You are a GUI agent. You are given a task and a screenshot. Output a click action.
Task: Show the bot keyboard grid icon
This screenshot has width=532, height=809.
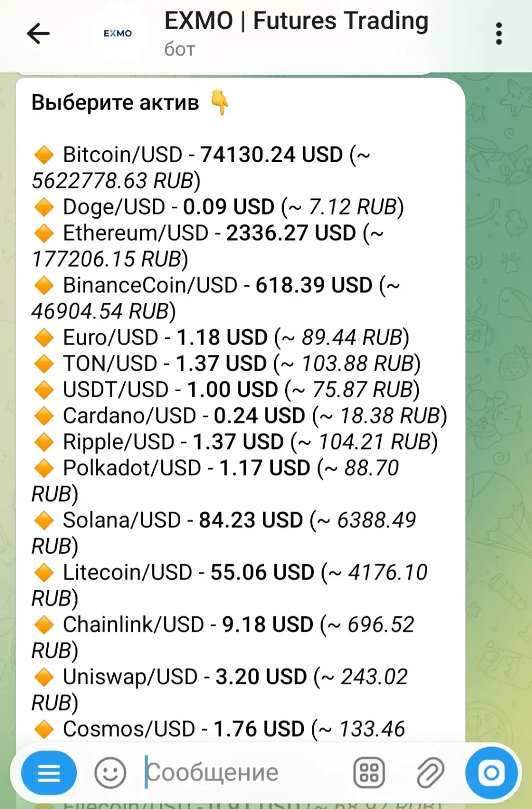[x=369, y=773]
